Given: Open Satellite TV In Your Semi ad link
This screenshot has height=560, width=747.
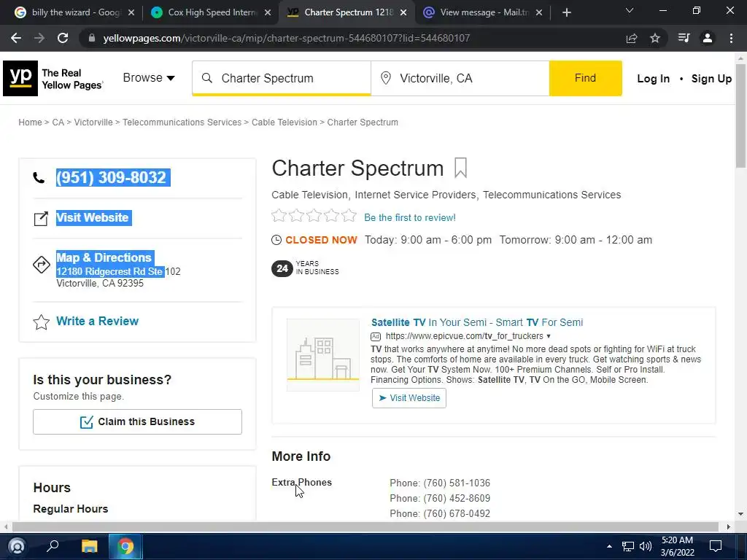Looking at the screenshot, I should (477, 322).
